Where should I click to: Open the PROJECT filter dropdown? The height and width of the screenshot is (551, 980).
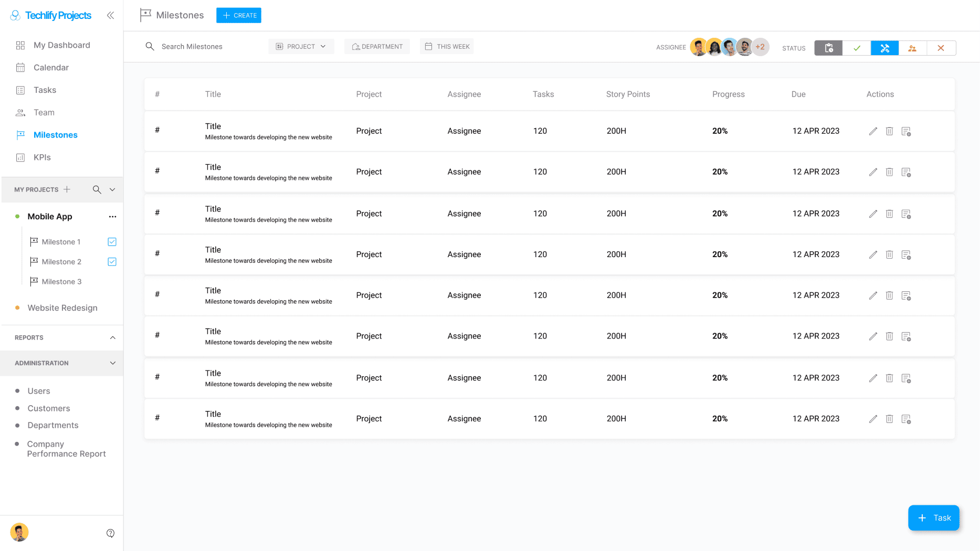[x=301, y=46]
